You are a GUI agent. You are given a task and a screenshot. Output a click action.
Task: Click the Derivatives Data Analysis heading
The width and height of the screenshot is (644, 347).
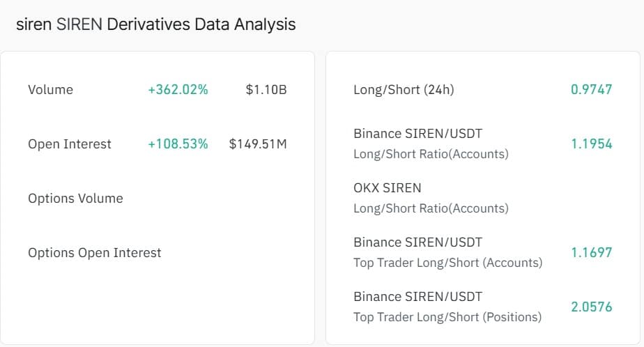pos(156,24)
